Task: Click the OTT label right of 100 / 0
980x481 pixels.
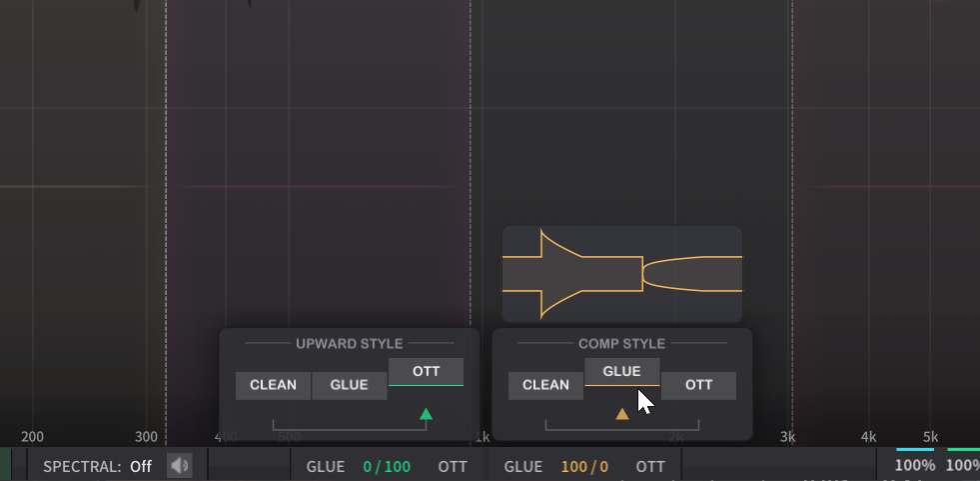Action: 650,466
